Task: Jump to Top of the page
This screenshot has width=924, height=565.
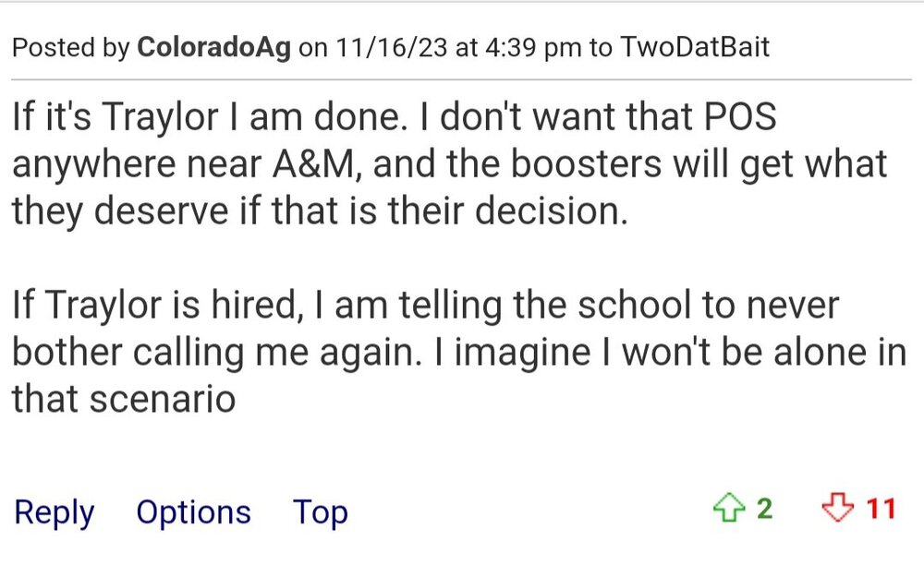Action: click(x=320, y=512)
